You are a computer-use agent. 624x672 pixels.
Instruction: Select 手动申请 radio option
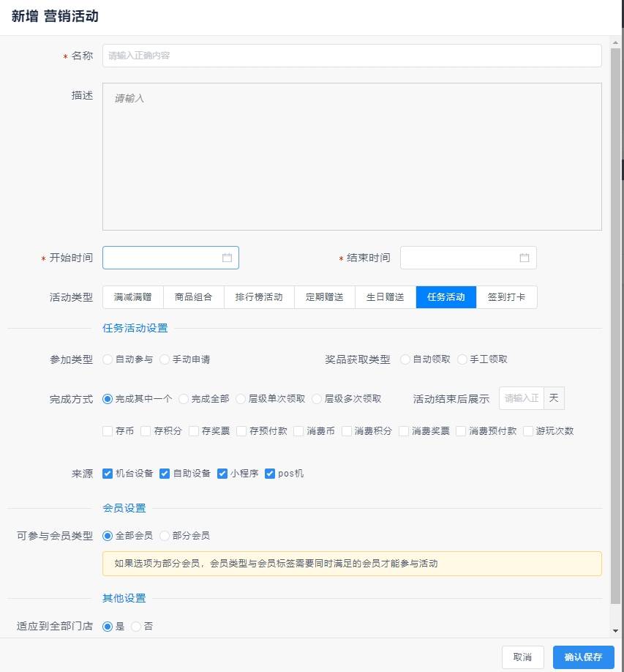[x=165, y=359]
